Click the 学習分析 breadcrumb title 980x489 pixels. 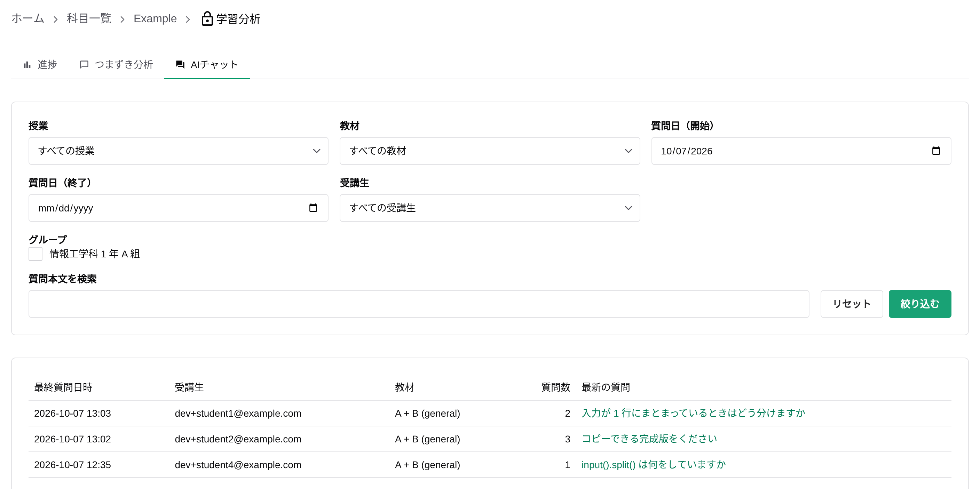point(238,19)
